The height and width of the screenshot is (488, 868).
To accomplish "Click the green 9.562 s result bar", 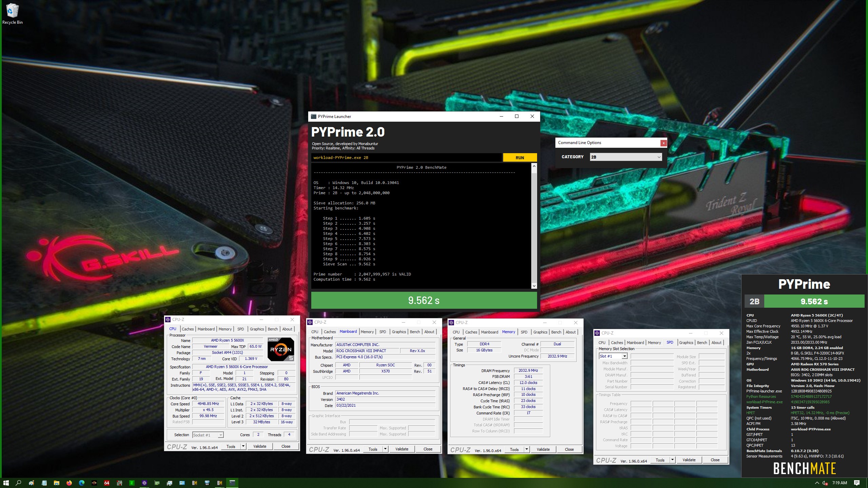I will 424,300.
